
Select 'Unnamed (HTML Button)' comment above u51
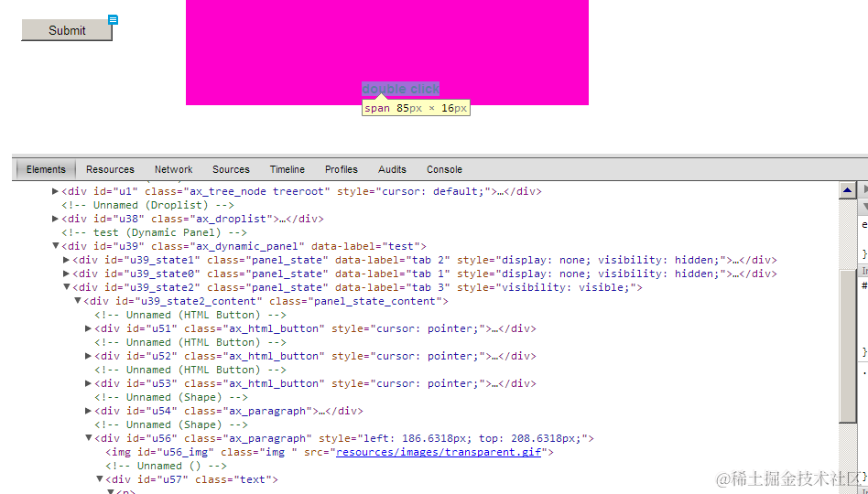pyautogui.click(x=190, y=315)
